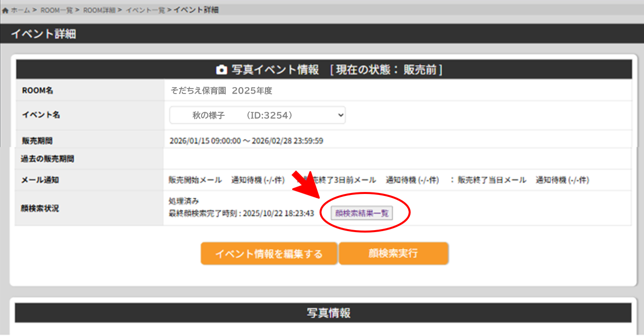
Task: Go to ホーム via breadcrumb link
Action: pyautogui.click(x=21, y=10)
